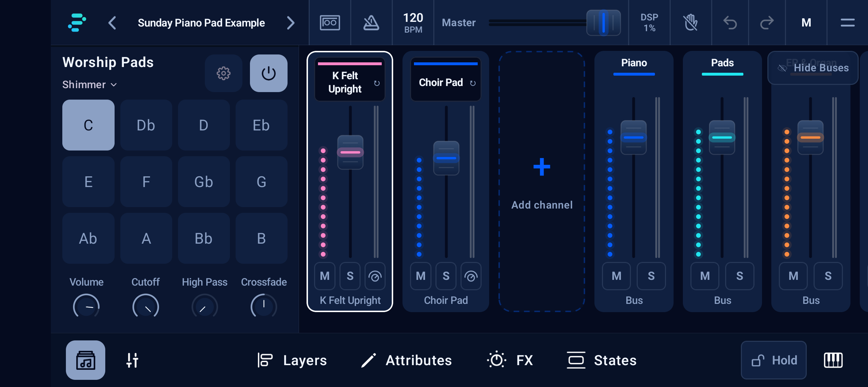Viewport: 868px width, 387px height.
Task: Open the app logo menu
Action: click(x=77, y=23)
